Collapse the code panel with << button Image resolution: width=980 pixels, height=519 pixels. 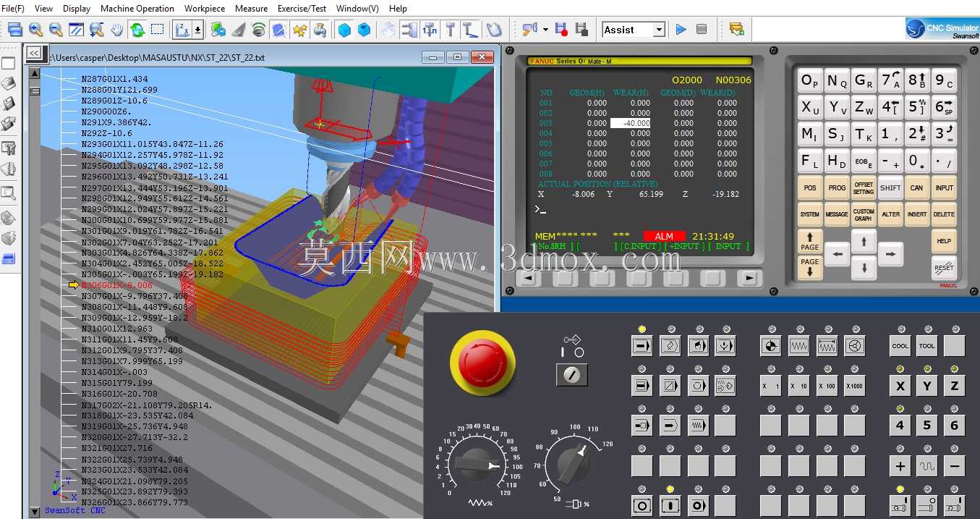click(x=34, y=53)
